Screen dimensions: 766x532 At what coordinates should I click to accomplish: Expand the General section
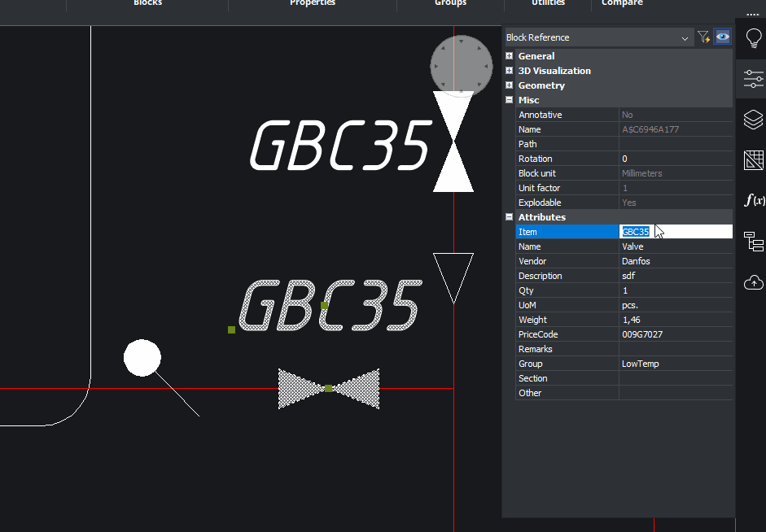pos(510,56)
